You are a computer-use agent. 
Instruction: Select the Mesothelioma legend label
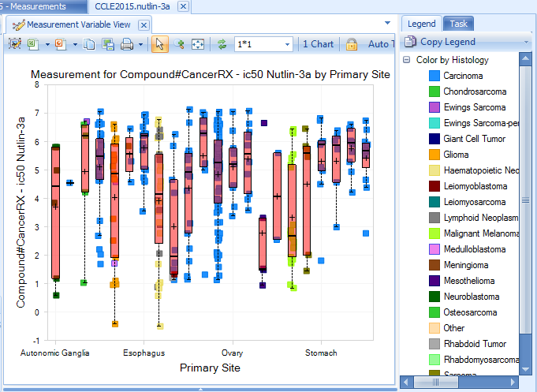coord(469,281)
